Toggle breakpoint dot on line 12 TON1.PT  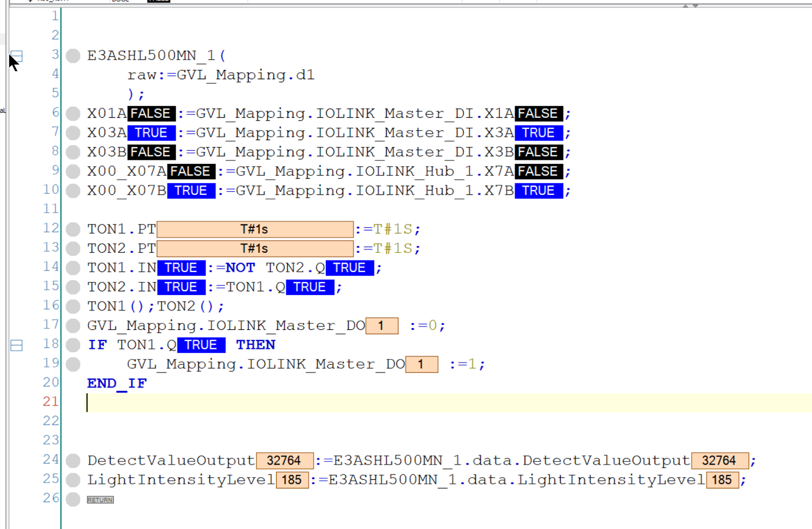tap(73, 229)
